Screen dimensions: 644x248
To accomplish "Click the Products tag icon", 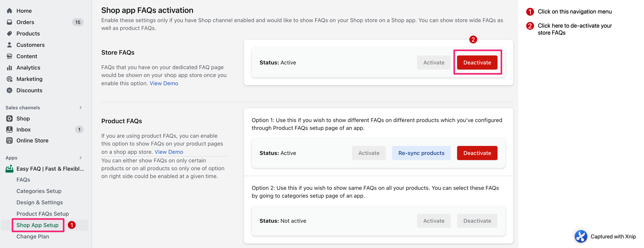I will (9, 33).
